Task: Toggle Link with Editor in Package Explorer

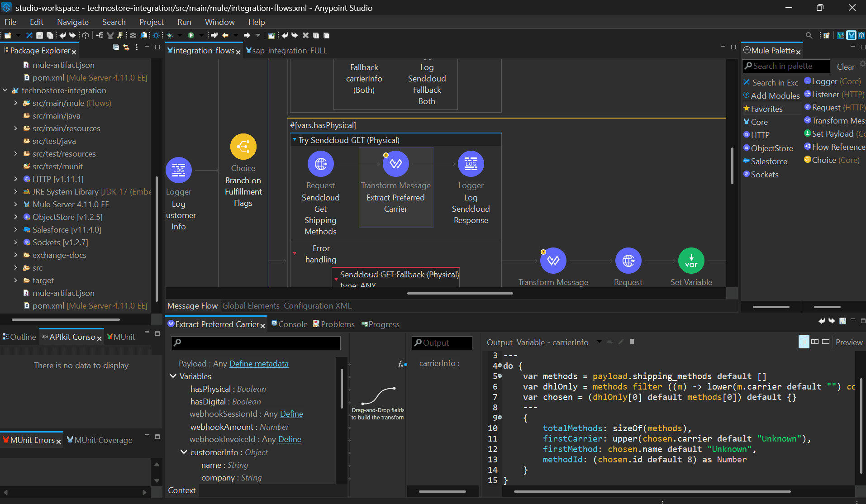Action: (126, 48)
